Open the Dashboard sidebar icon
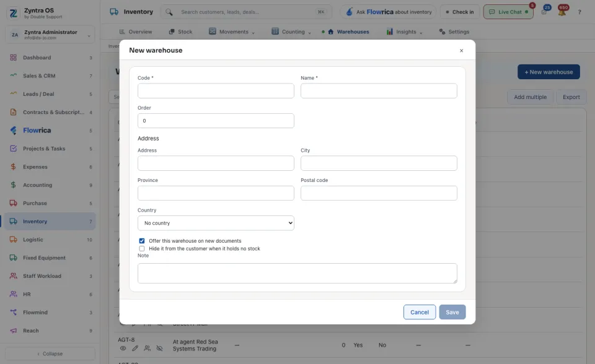This screenshot has width=595, height=364. tap(13, 58)
